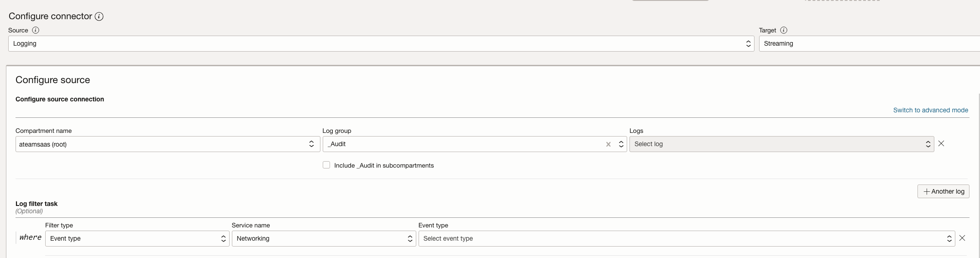Remove the Event type filter row
The width and height of the screenshot is (980, 258).
coord(962,238)
